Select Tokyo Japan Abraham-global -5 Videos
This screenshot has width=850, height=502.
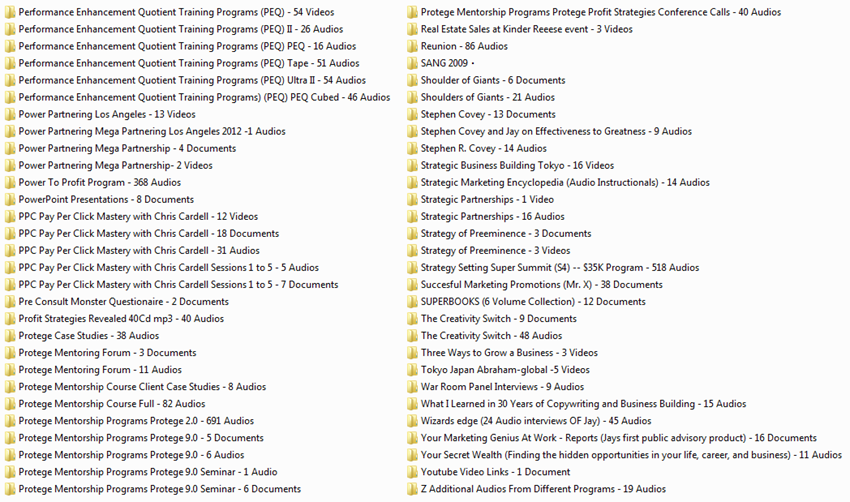coord(504,370)
